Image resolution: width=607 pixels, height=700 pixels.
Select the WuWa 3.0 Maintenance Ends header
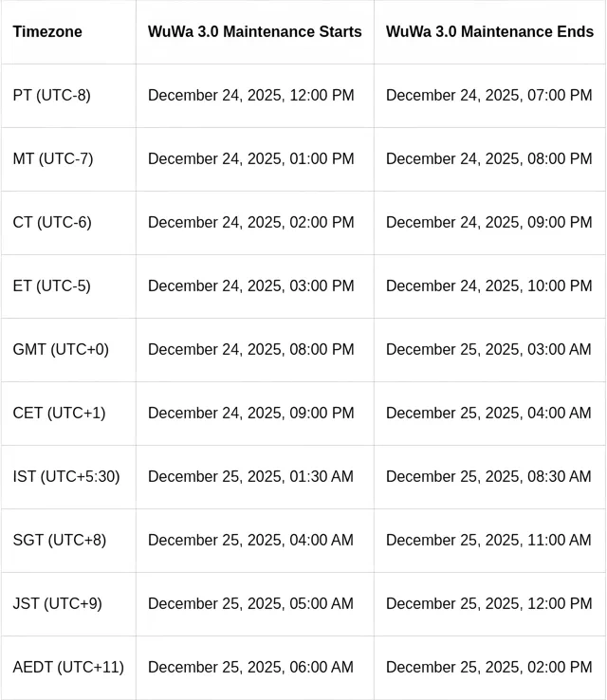(x=489, y=32)
